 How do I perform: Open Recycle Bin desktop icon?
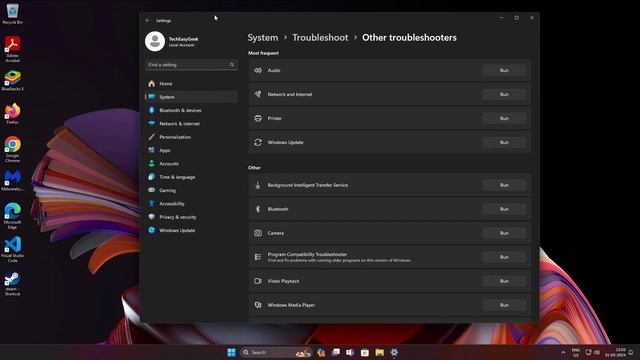tap(13, 13)
